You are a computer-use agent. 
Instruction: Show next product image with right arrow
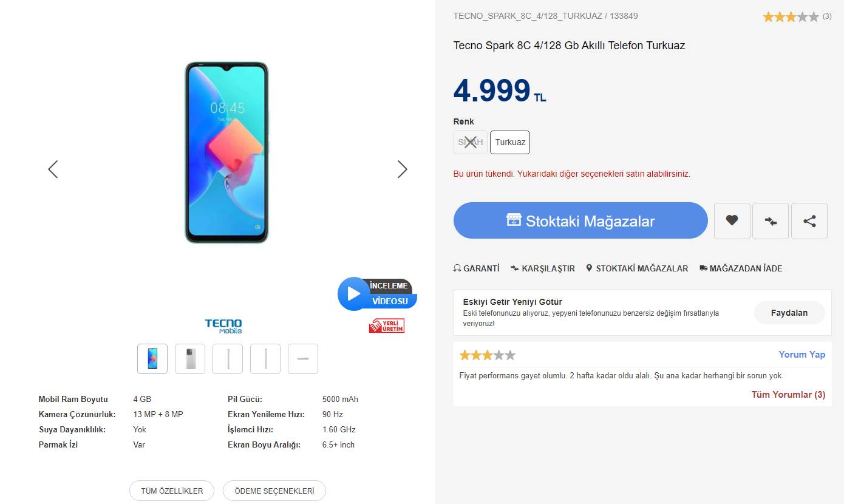pos(402,169)
